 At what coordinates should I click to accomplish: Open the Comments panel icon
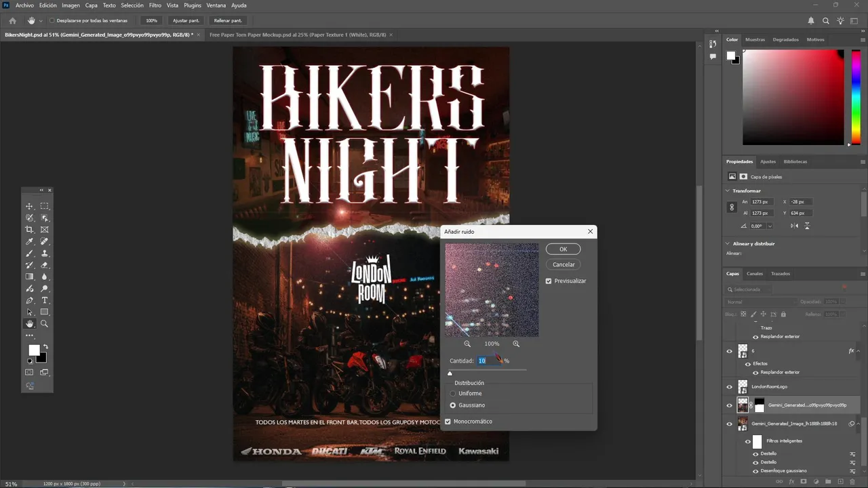[x=713, y=57]
